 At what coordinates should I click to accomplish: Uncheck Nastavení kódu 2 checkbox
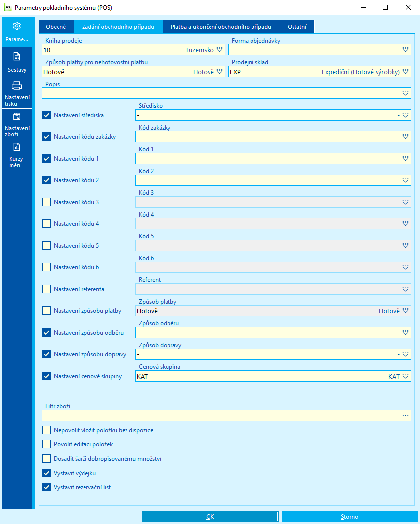point(47,180)
